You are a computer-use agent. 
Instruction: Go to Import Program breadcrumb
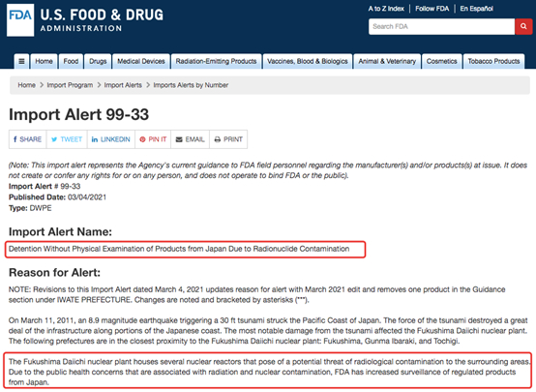tap(70, 85)
